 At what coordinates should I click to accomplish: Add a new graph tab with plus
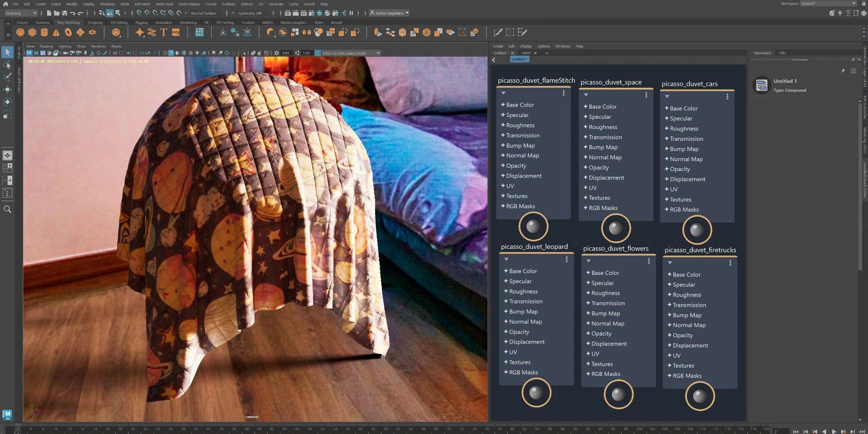(x=547, y=53)
